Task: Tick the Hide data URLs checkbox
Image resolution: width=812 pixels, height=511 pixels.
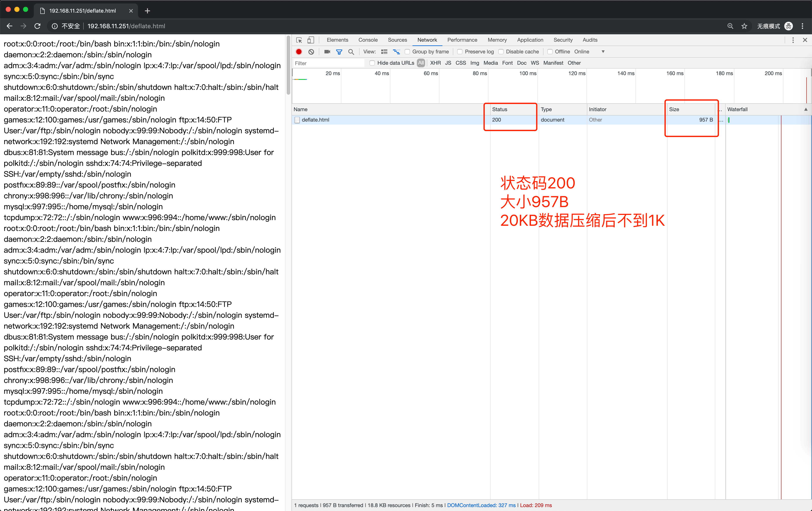Action: 372,63
